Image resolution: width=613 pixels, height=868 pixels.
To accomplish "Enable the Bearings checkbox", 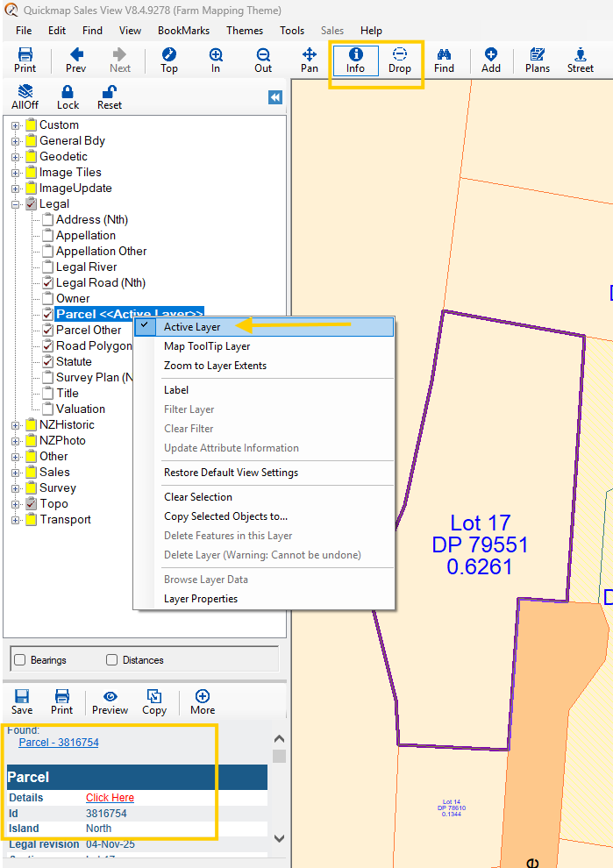I will click(18, 659).
